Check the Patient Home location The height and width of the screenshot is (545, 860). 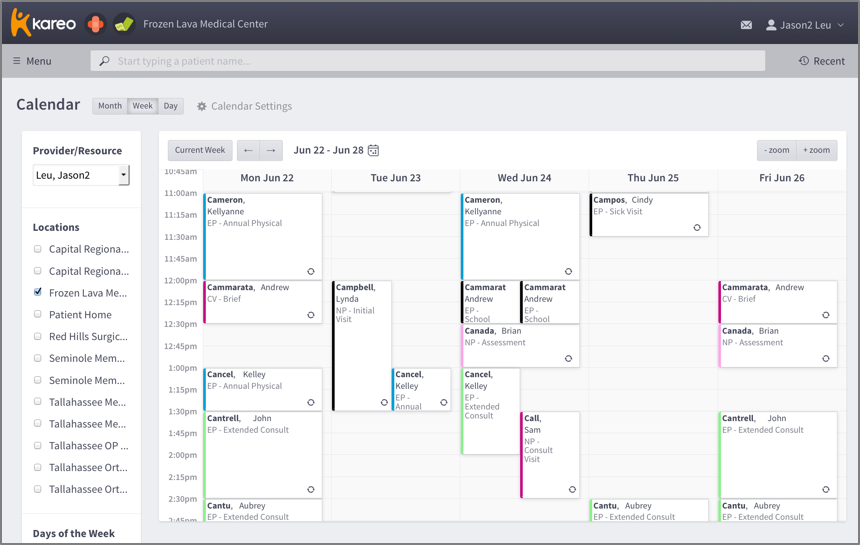tap(37, 314)
